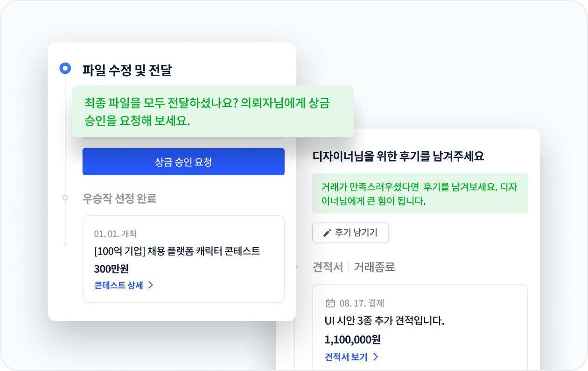Screen dimensions: 588x371
Task: Click the 상금 승인 요청 button
Action: pyautogui.click(x=183, y=162)
